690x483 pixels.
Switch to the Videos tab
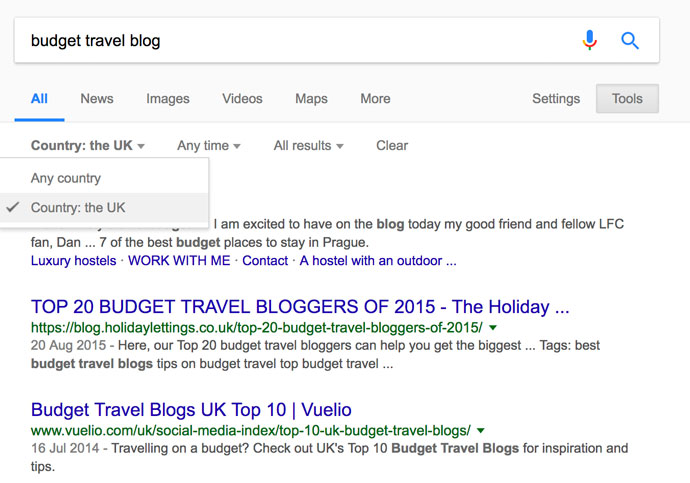click(x=242, y=99)
